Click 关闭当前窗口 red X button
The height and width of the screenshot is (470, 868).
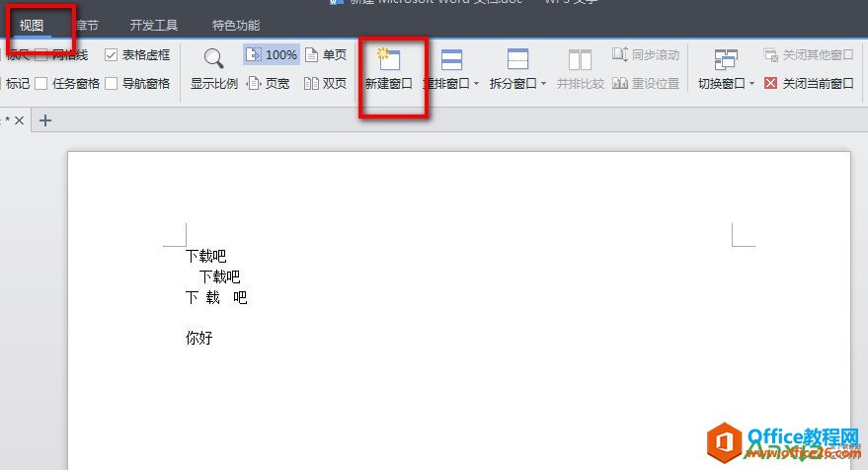click(770, 84)
